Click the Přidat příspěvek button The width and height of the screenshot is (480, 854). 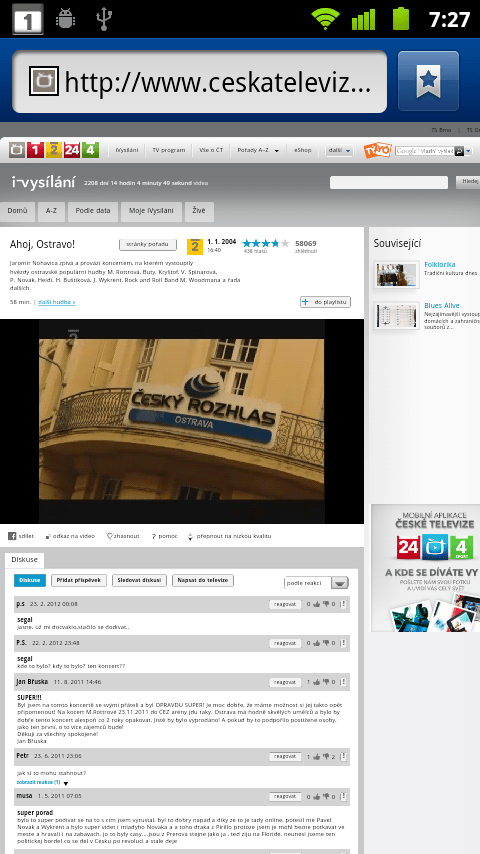pos(79,581)
